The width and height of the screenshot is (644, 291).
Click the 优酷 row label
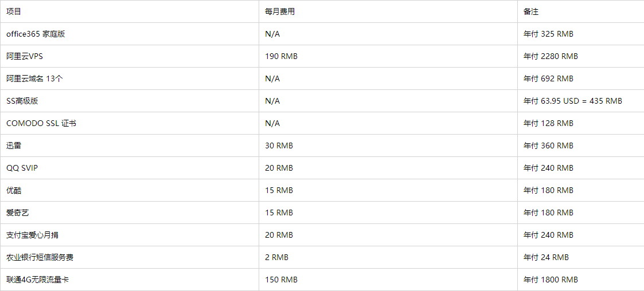click(14, 190)
